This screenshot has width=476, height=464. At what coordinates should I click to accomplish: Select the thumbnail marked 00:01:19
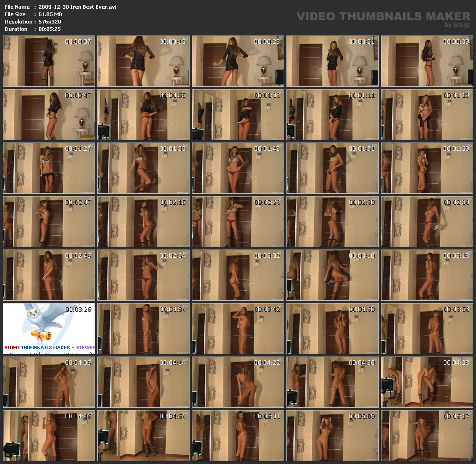click(427, 114)
